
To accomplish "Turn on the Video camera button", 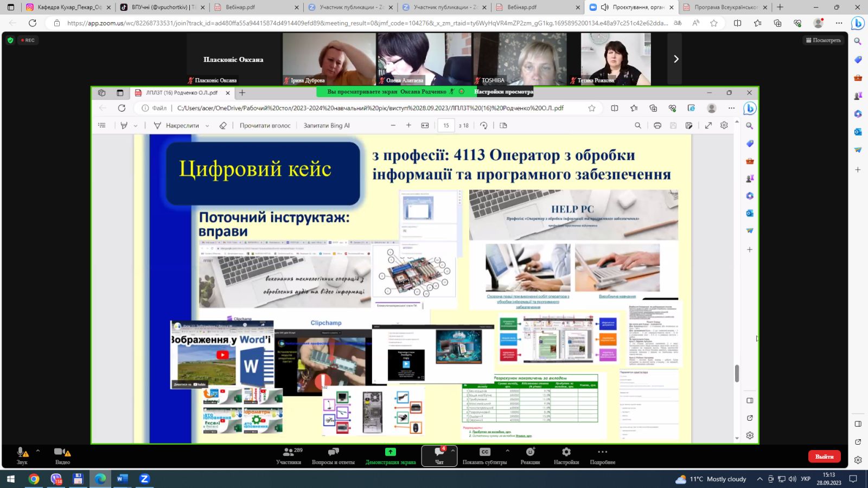I will (62, 455).
